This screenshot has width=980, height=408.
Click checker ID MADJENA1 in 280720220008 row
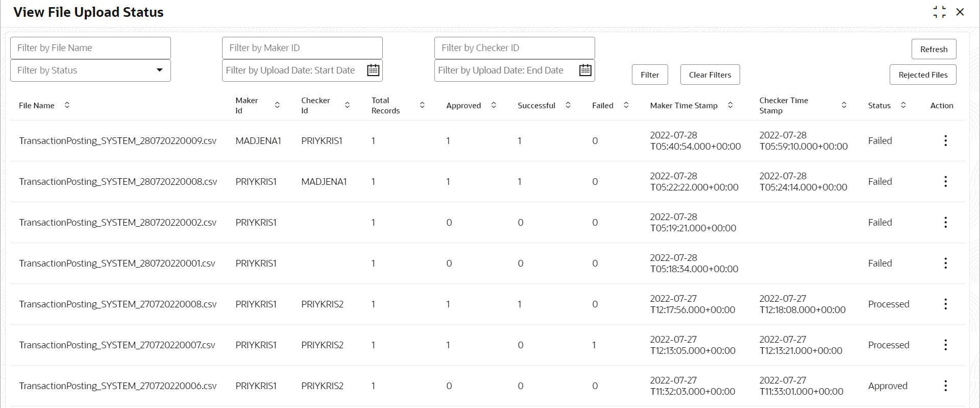click(x=324, y=182)
